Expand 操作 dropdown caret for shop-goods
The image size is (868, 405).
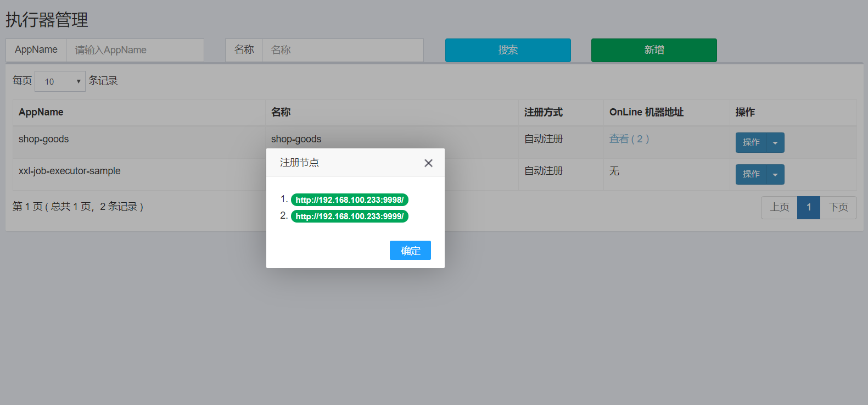pos(775,142)
